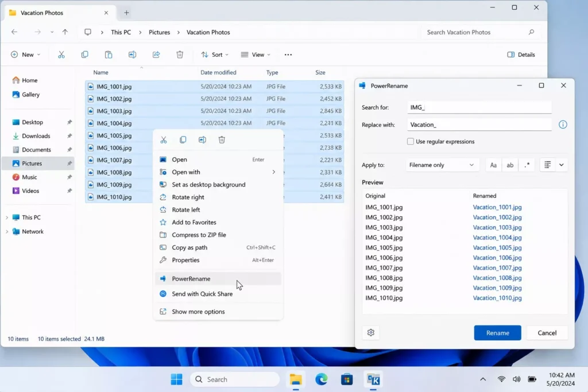Toggle the Details pane button
This screenshot has height=392, width=588.
click(521, 55)
